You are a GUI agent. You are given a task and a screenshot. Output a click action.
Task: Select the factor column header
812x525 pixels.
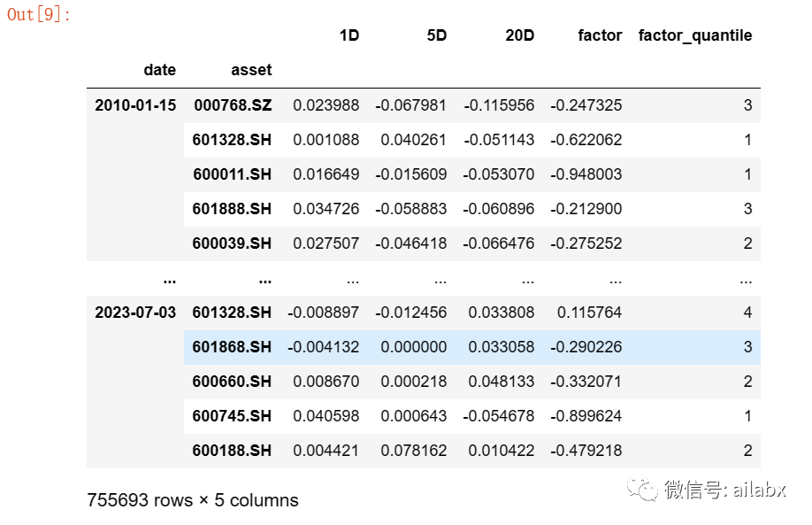tap(600, 35)
